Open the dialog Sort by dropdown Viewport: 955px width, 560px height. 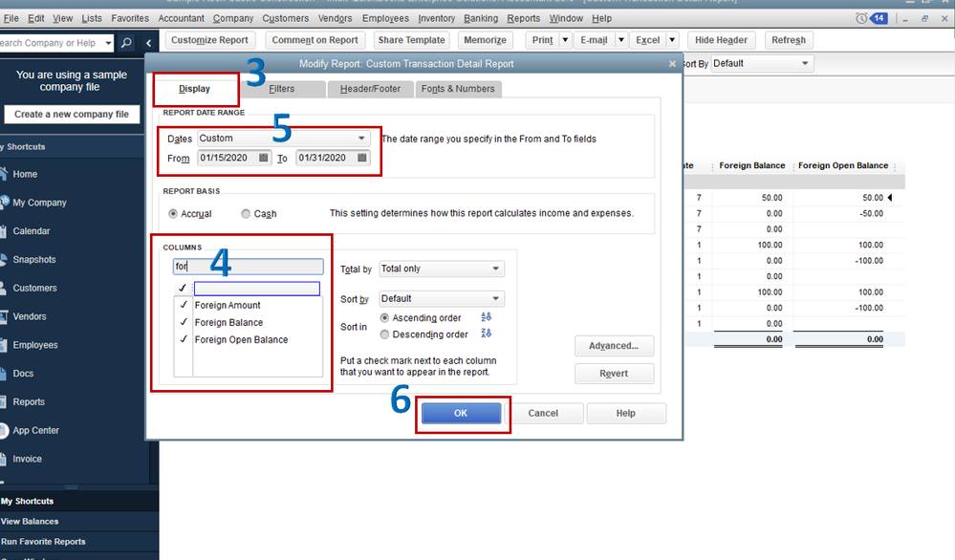[442, 298]
